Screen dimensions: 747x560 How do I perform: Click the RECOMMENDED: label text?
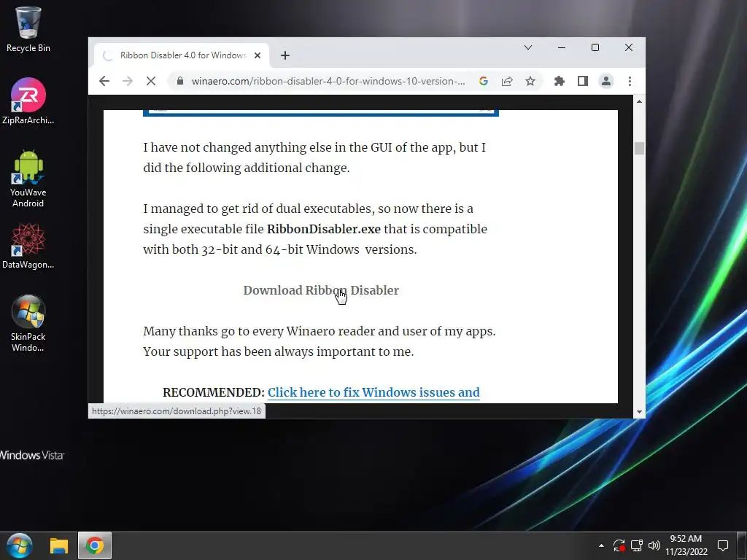point(214,392)
